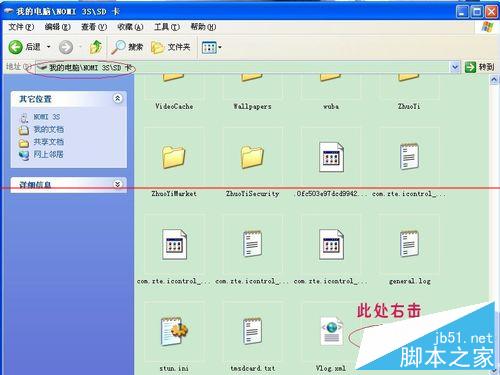Viewport: 500px width, 375px height.
Task: Open NOMI 3S link in sidebar
Action: coord(46,117)
